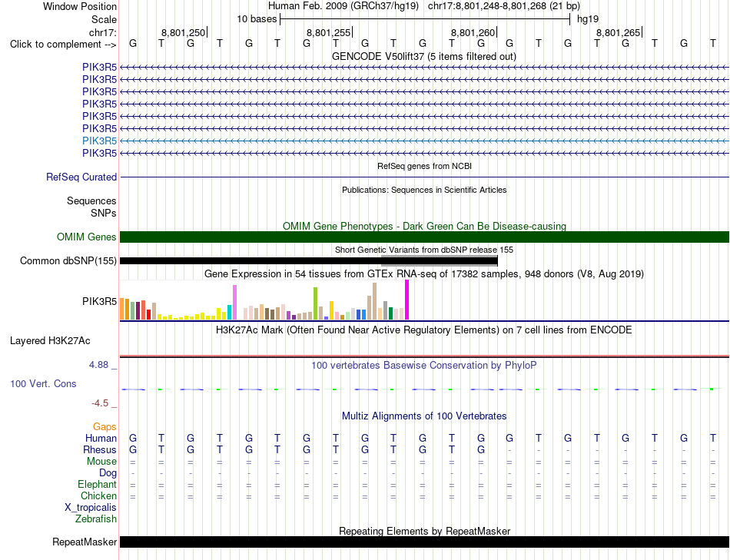The image size is (730, 560).
Task: Click the 'Click to complement -->' label
Action: [63, 45]
